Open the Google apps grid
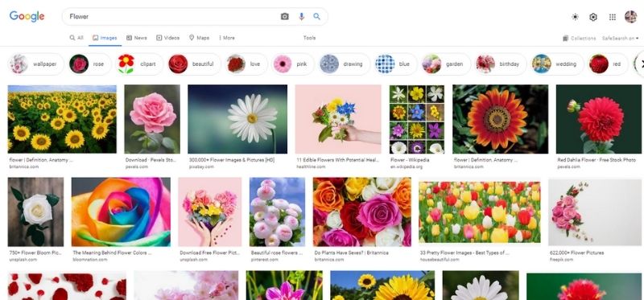Image resolution: width=644 pixels, height=300 pixels. pos(613,17)
